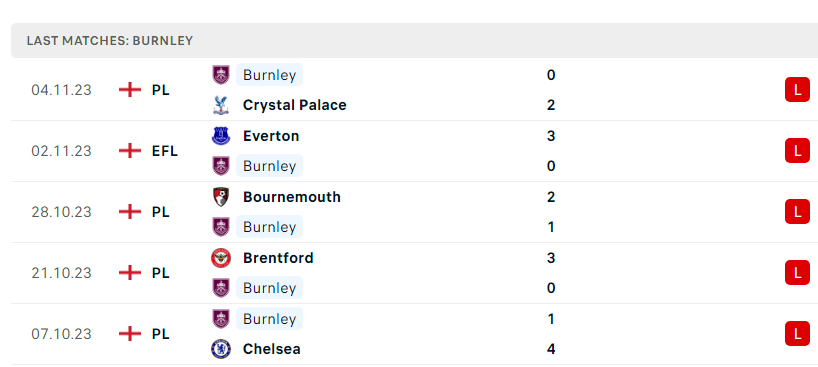
Task: Click the 3-0 score of Everton match
Action: point(551,151)
